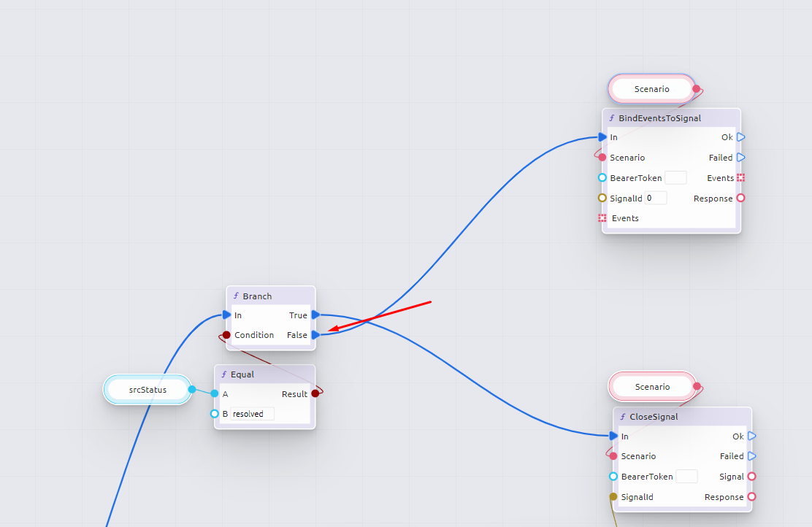
Task: Edit the Equal node B value field
Action: pos(252,414)
